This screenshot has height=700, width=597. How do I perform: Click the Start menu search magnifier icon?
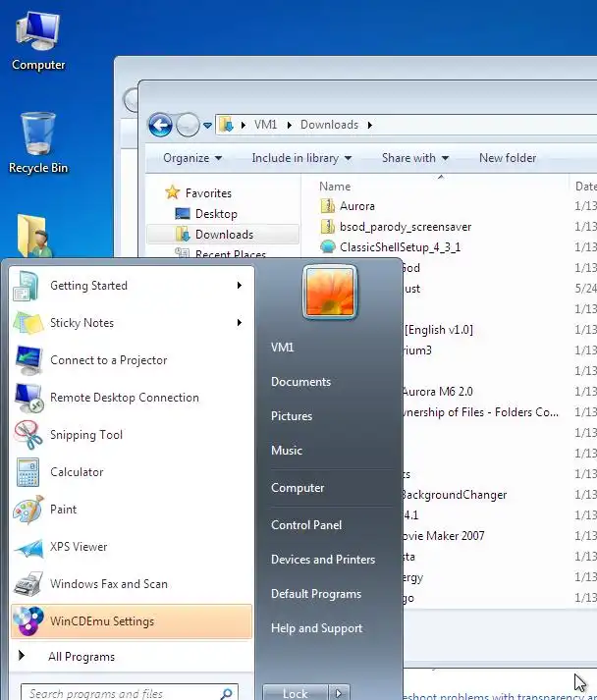pyautogui.click(x=227, y=694)
